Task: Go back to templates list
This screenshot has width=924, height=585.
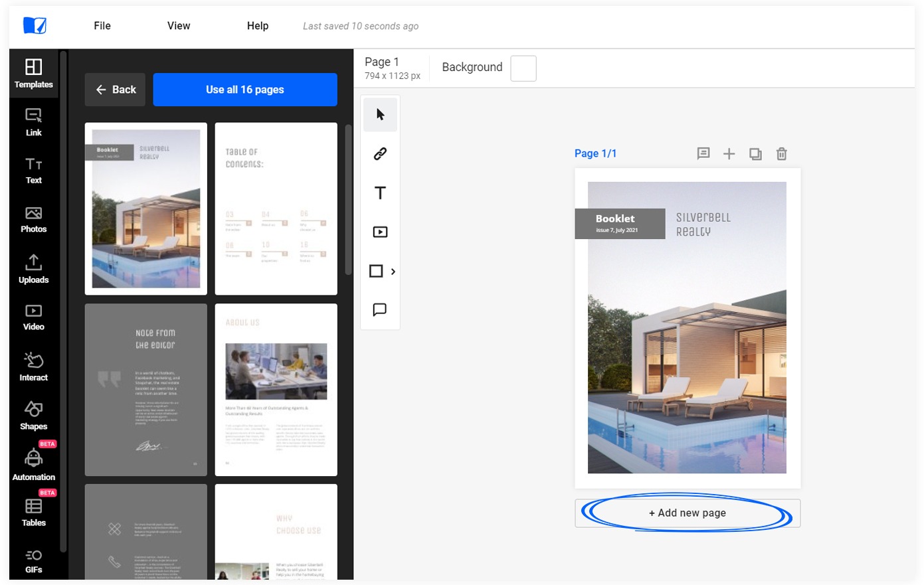Action: [x=116, y=90]
